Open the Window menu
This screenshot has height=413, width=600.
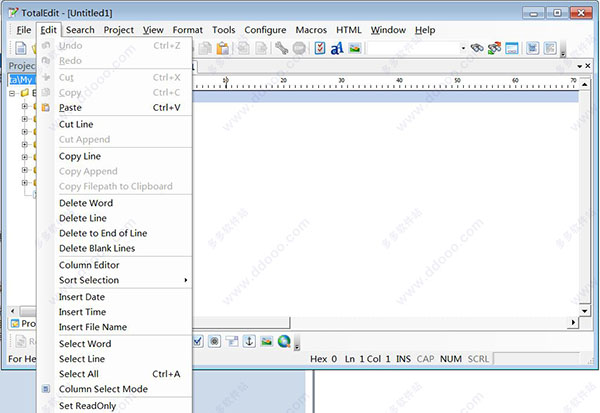(388, 30)
